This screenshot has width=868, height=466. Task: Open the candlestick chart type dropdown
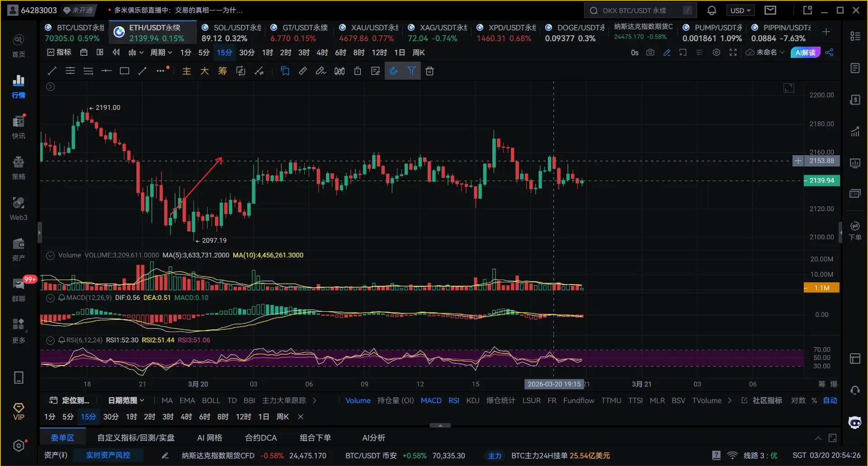click(136, 52)
